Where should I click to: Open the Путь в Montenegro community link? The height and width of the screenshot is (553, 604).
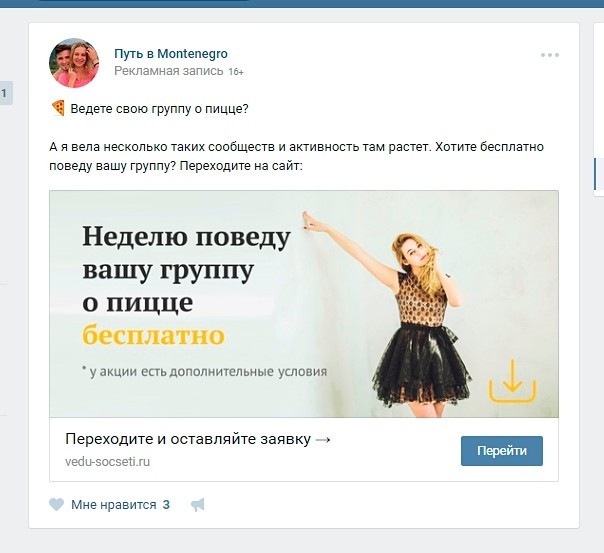point(171,54)
